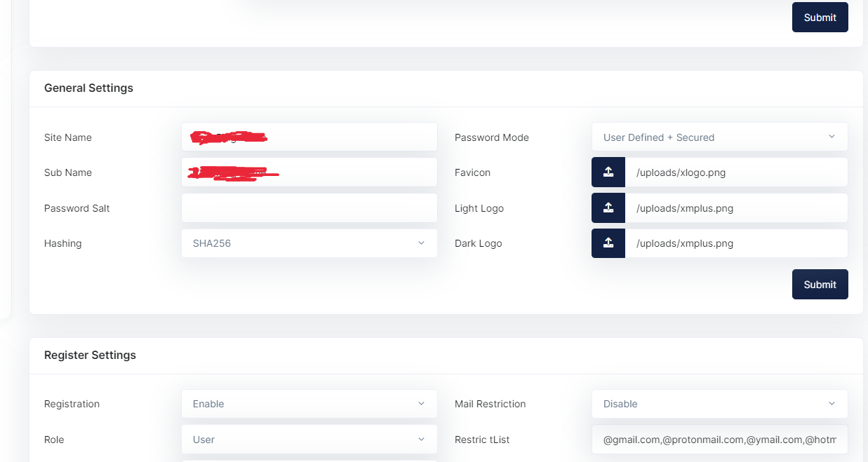
Task: Click the General Settings section header
Action: tap(88, 88)
